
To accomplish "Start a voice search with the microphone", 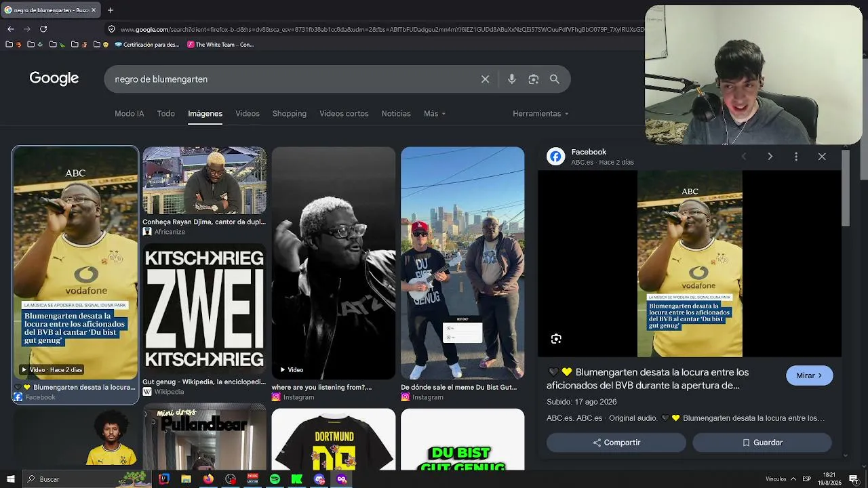I will (x=512, y=79).
